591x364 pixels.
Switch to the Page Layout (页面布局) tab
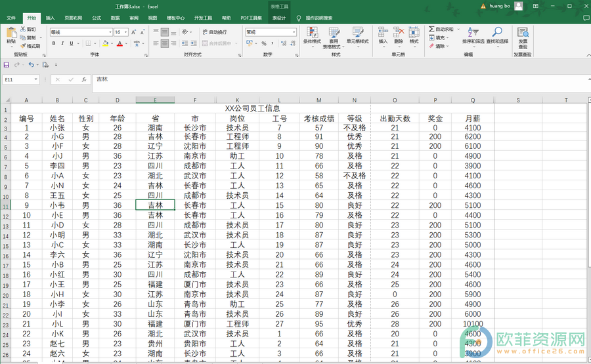[x=73, y=18]
